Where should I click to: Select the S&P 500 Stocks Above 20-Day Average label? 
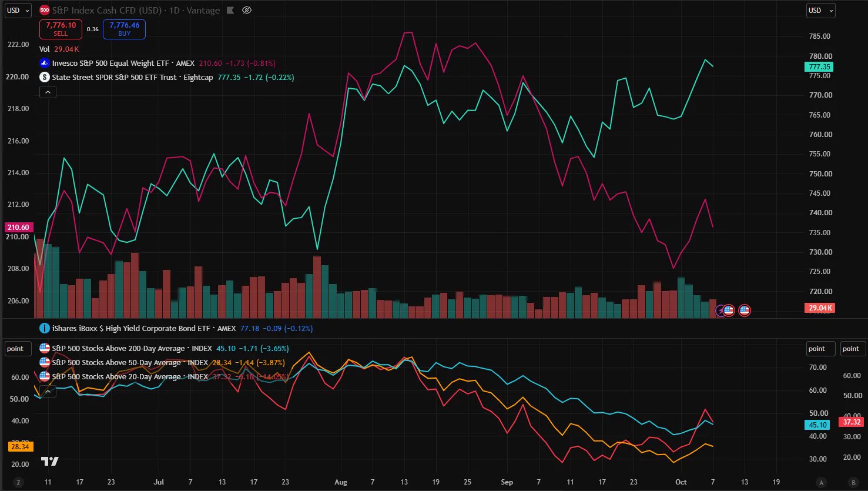(130, 376)
